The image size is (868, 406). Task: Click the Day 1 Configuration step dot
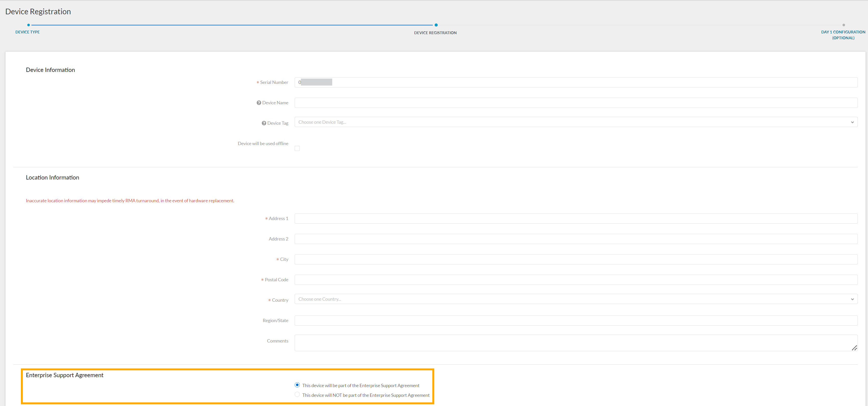click(x=844, y=25)
